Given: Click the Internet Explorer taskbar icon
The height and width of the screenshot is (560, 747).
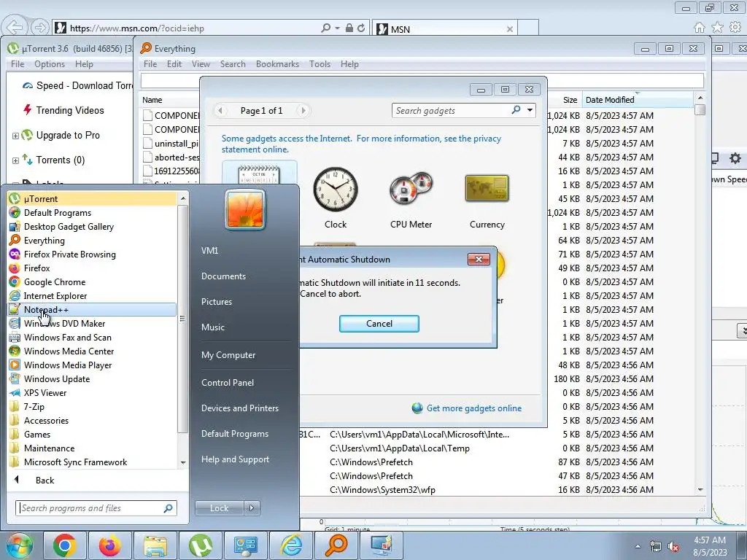Looking at the screenshot, I should click(290, 545).
